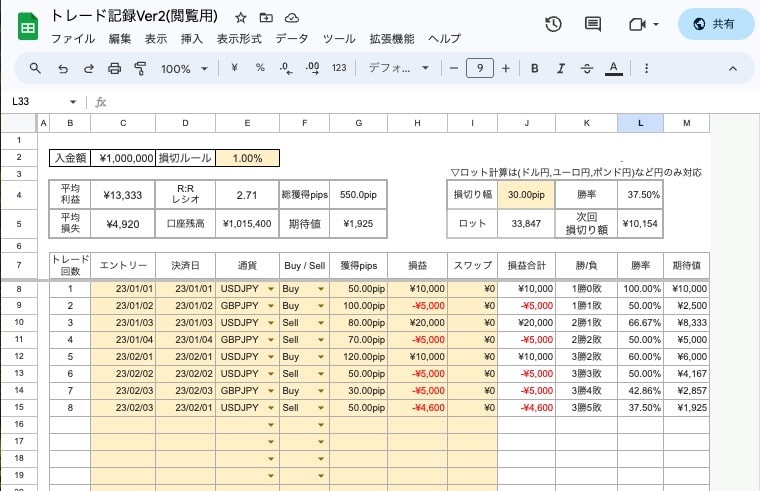Select row 12 header

coord(19,356)
